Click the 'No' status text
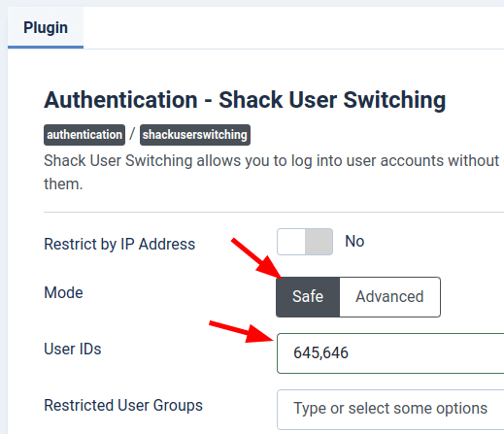The height and width of the screenshot is (434, 504). click(x=354, y=242)
